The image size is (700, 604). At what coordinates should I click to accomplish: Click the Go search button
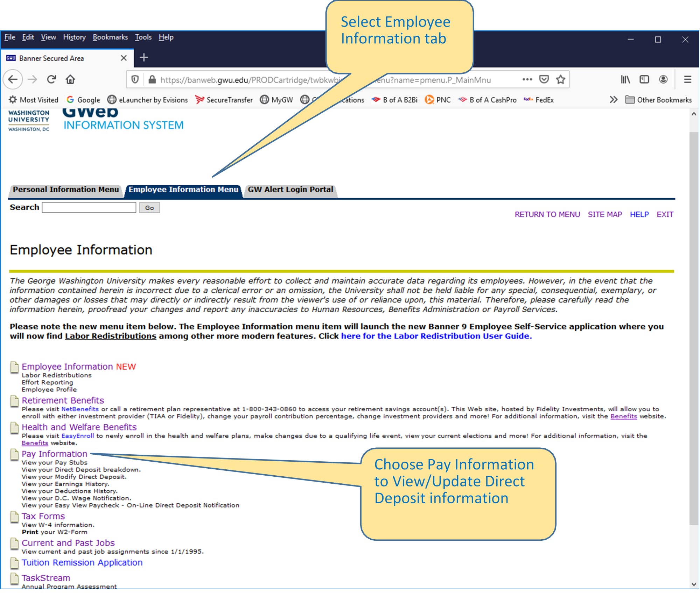149,207
